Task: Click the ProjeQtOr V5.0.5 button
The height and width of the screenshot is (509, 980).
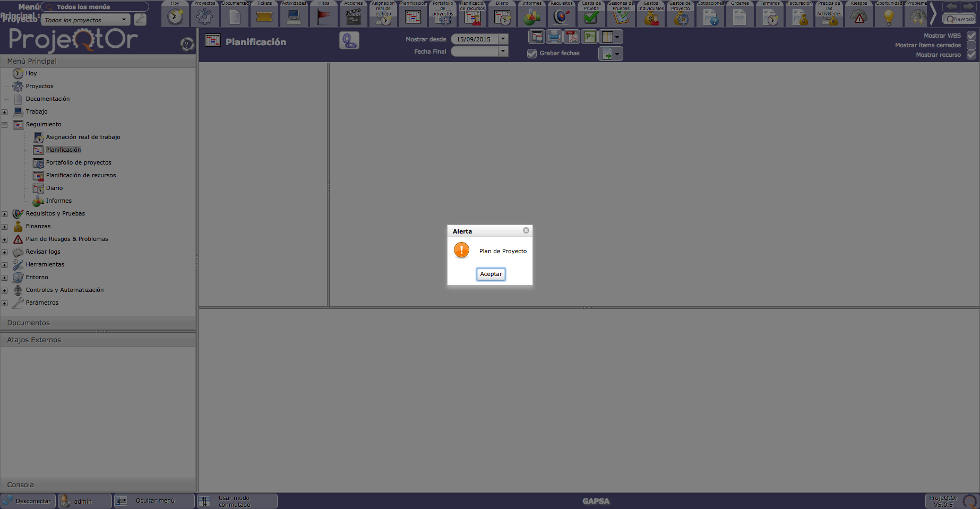Action: pos(952,501)
